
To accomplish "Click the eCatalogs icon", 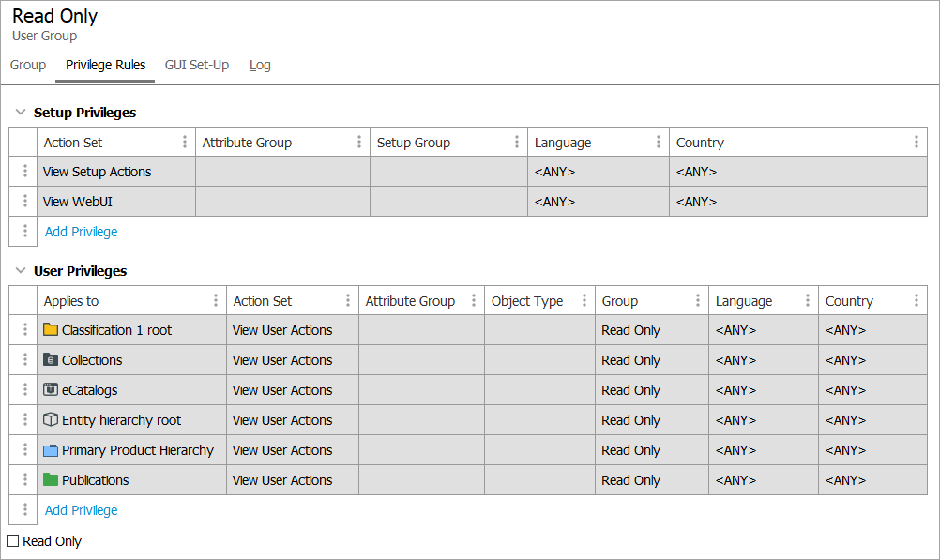I will [x=51, y=390].
